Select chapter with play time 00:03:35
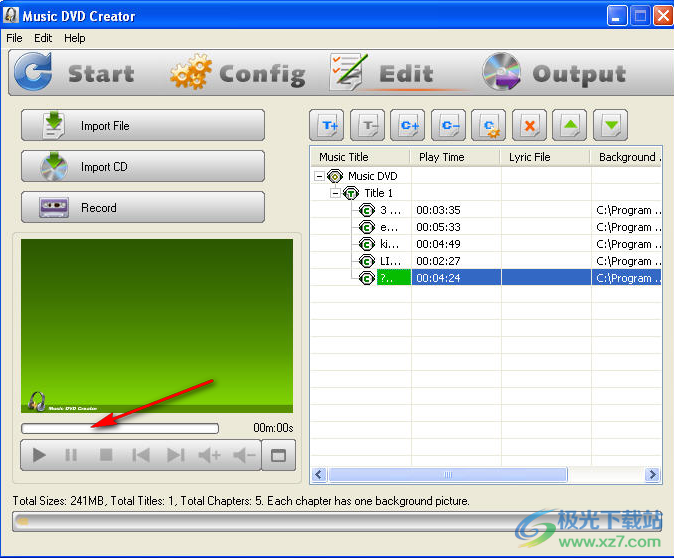674x558 pixels. click(x=486, y=210)
